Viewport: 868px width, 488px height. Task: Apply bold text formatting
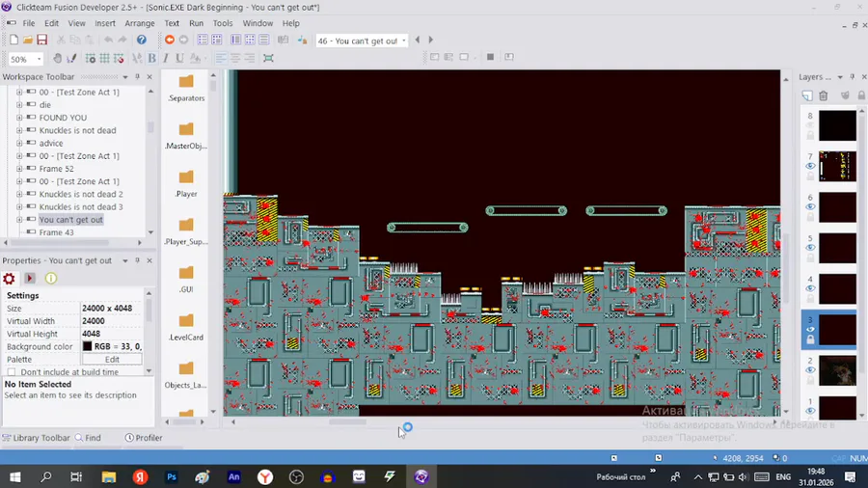(x=151, y=58)
